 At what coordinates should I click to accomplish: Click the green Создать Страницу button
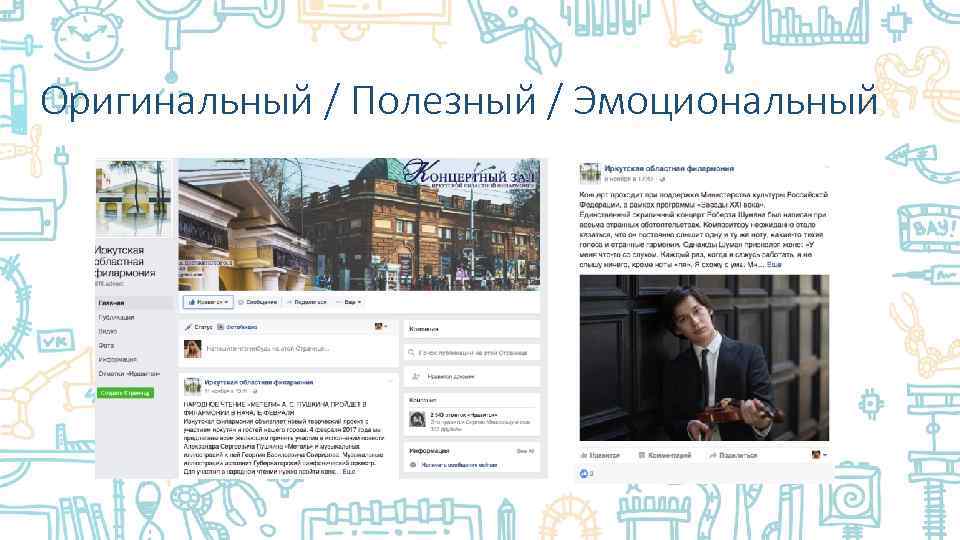coord(125,393)
